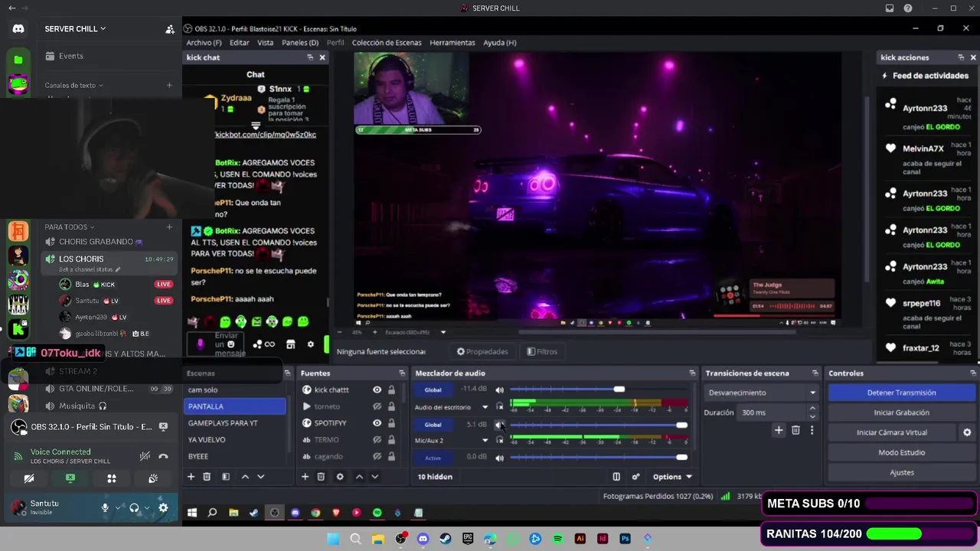The width and height of the screenshot is (980, 551).
Task: Open SERVER CHILL server menu dropdown
Action: click(75, 29)
